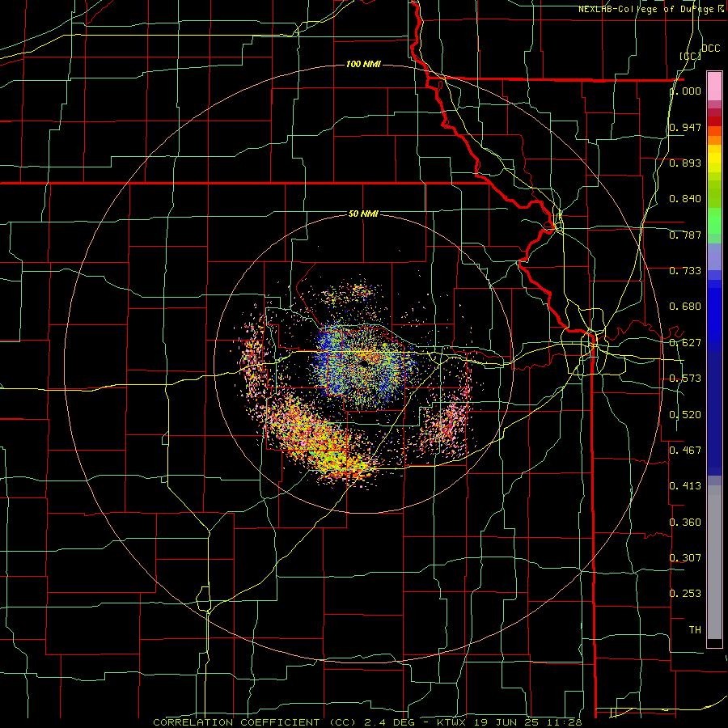The image size is (728, 728).
Task: Click the 0.520 scale value
Action: coord(685,415)
